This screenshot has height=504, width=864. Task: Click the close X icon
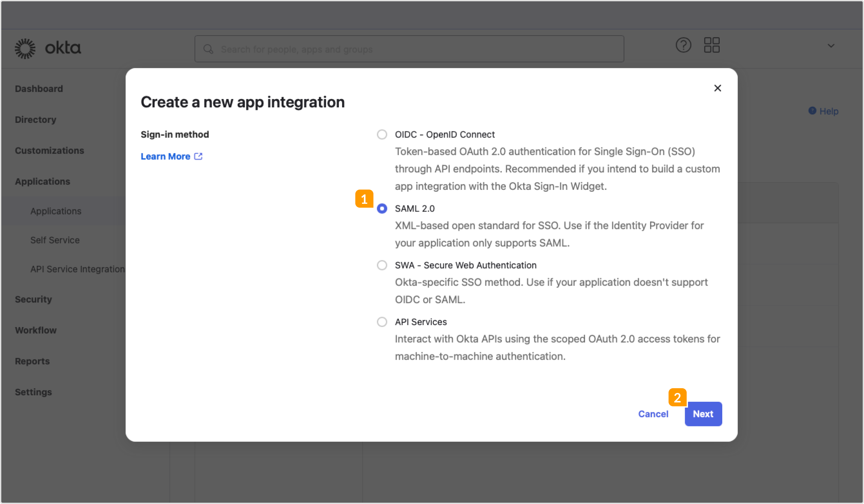coord(718,88)
